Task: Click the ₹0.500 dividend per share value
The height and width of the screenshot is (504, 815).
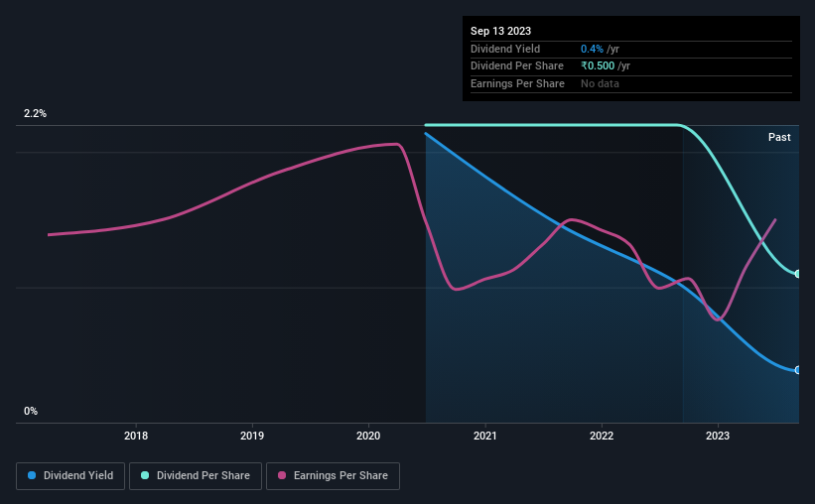Action: [598, 66]
